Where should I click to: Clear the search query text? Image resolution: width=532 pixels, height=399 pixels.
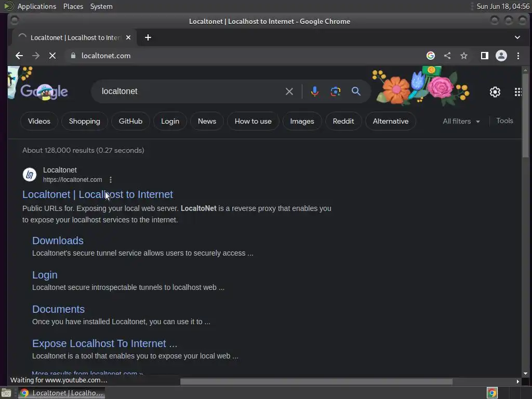[289, 91]
